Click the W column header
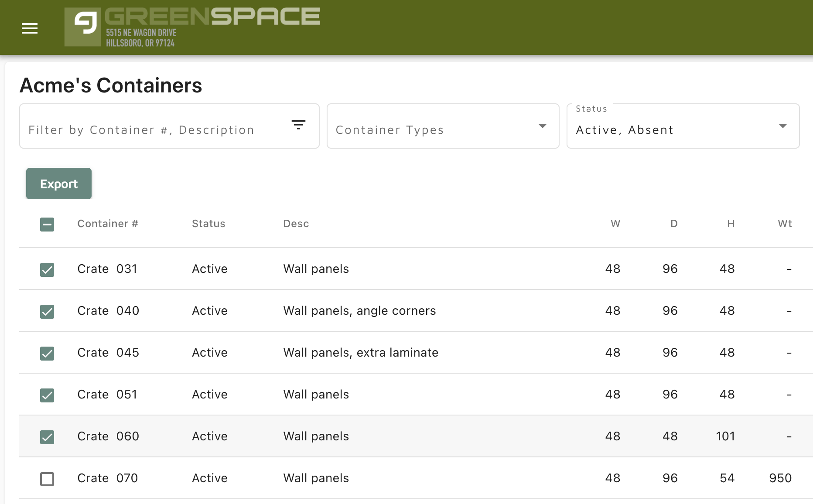813x504 pixels. point(615,223)
